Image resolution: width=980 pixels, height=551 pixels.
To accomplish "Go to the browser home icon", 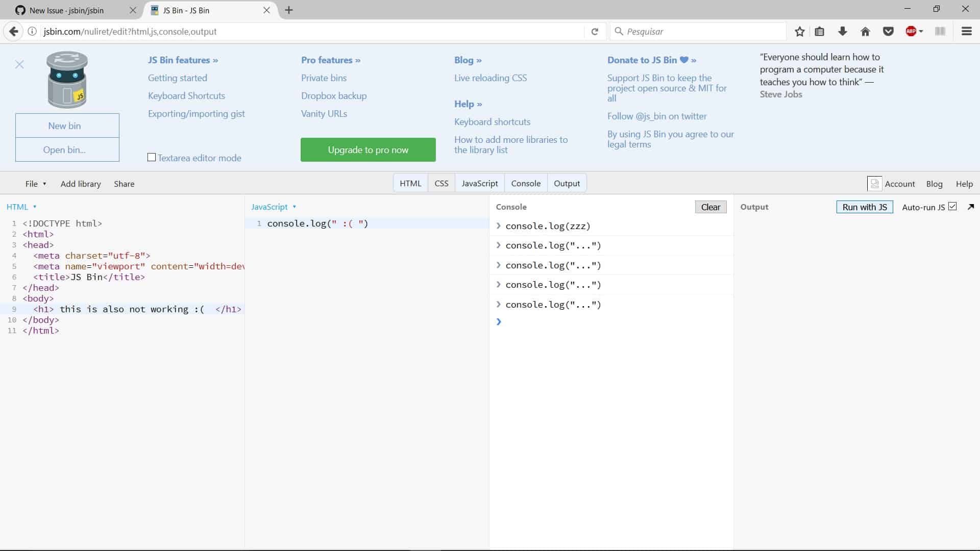I will tap(865, 32).
